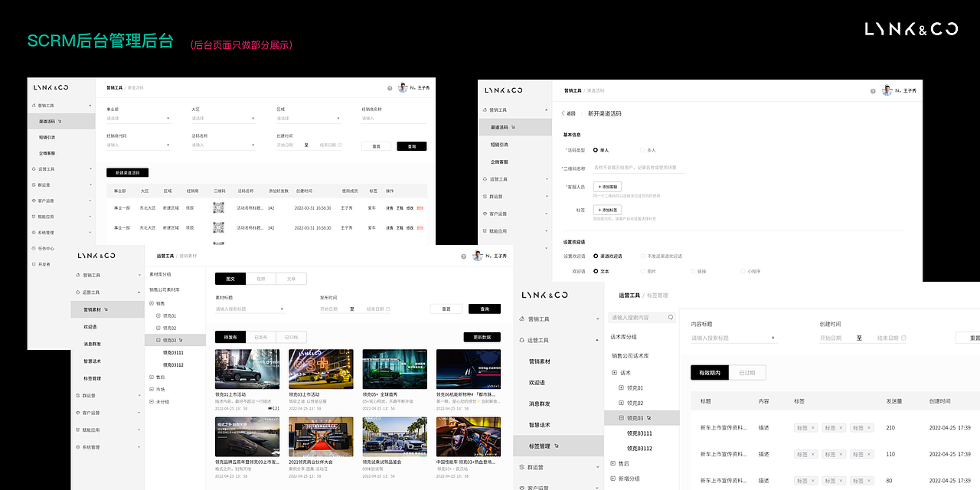The image size is (980, 490).
Task: Click the 新建渠道活码 button
Action: (128, 172)
